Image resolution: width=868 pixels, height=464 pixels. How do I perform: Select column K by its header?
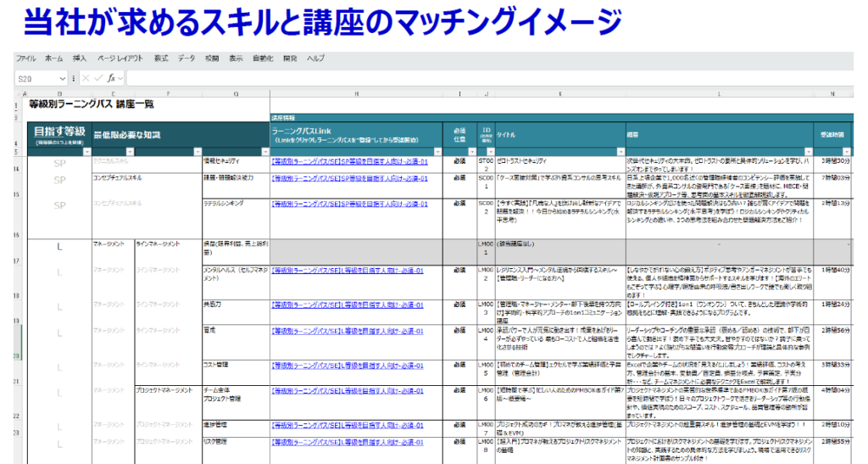(560, 94)
